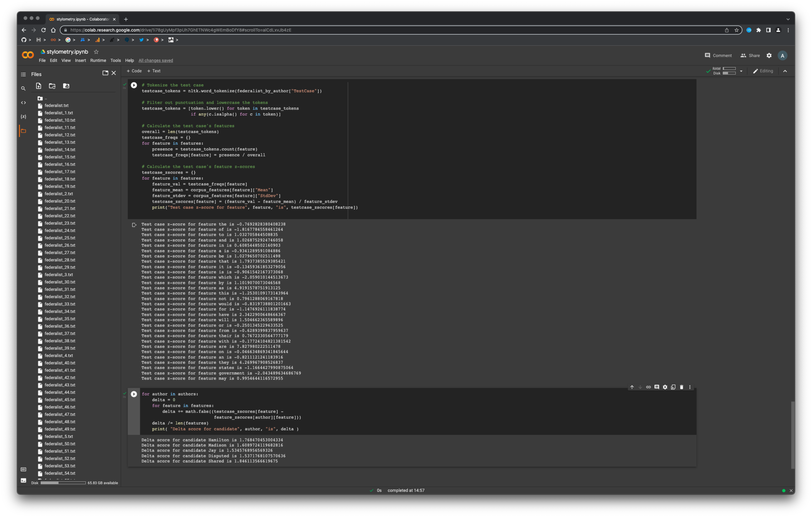The height and width of the screenshot is (517, 812).
Task: Open the search panel in the sidebar
Action: (23, 88)
